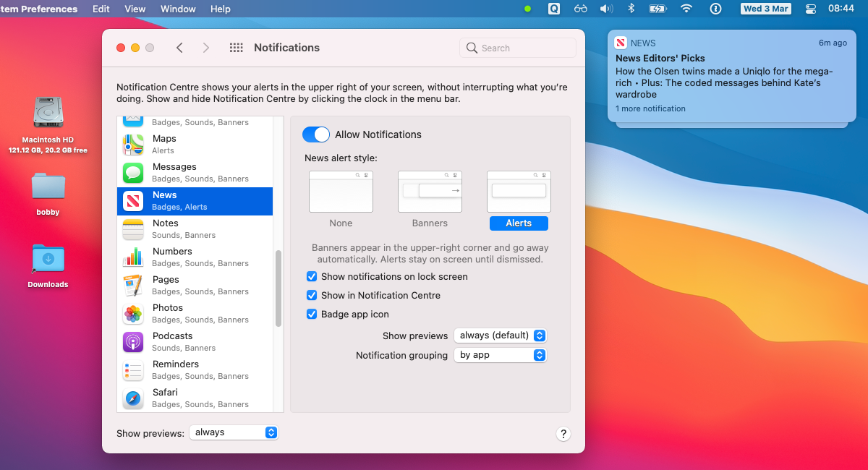Disable Badge app icon
The image size is (868, 470).
(x=312, y=314)
